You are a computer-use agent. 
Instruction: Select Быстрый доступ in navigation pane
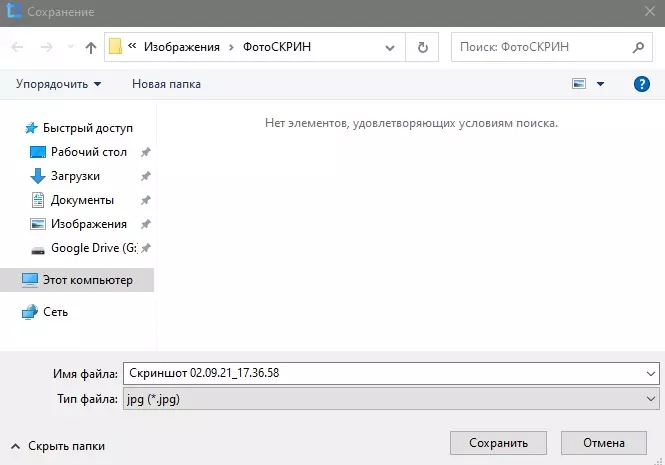(78, 128)
